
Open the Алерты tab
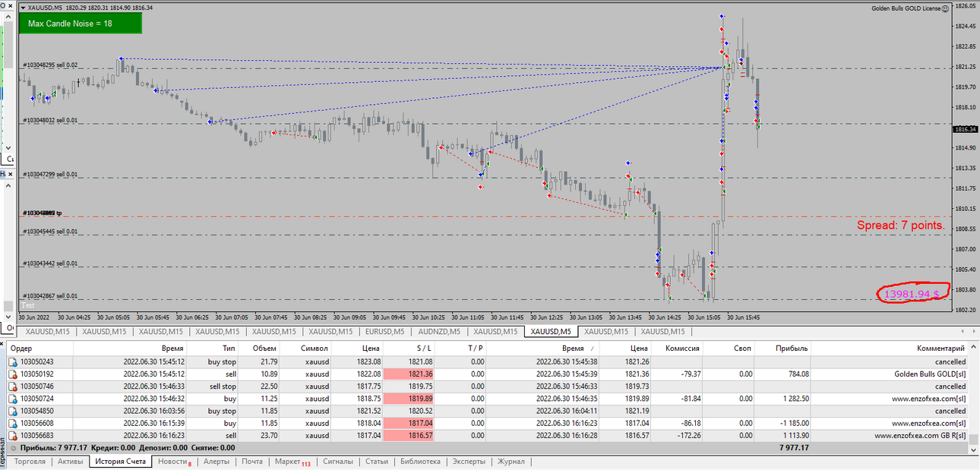(x=217, y=462)
